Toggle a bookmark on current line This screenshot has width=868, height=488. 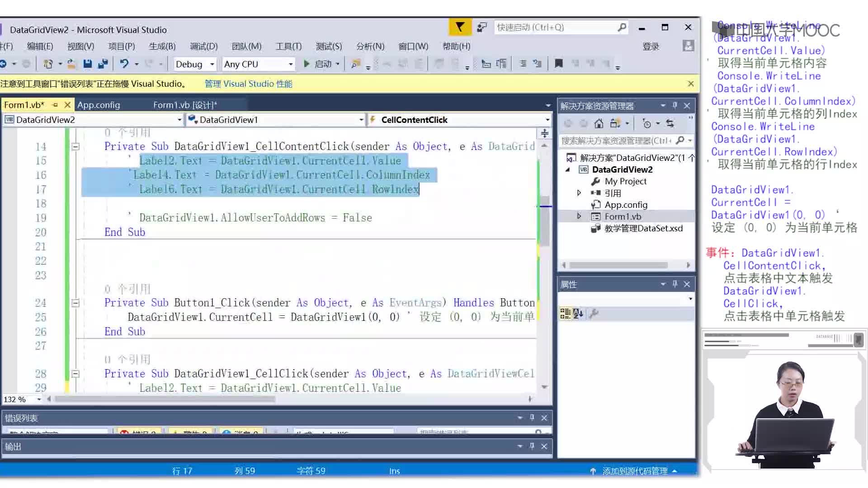point(559,63)
